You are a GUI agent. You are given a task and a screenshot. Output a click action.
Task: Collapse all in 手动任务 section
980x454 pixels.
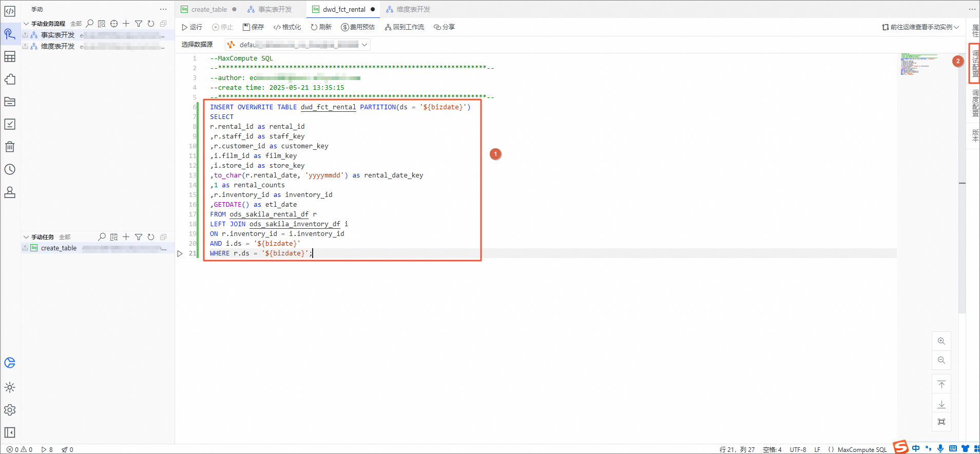coord(163,237)
